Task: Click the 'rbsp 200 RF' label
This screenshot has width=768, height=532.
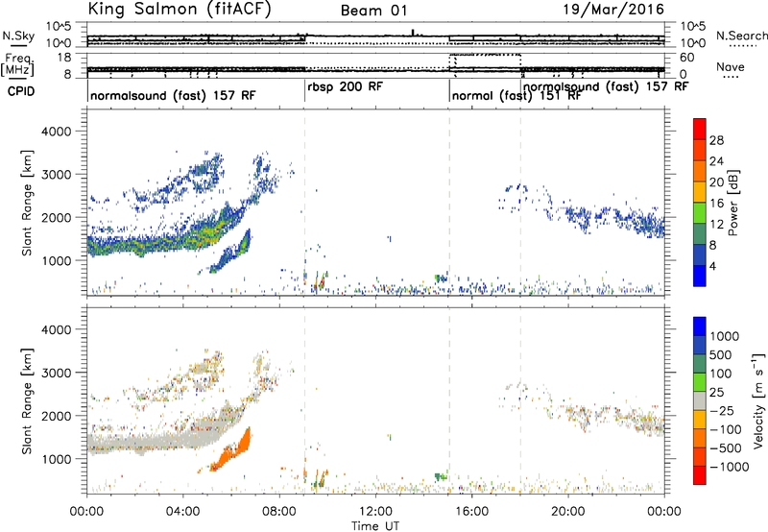Action: (345, 87)
